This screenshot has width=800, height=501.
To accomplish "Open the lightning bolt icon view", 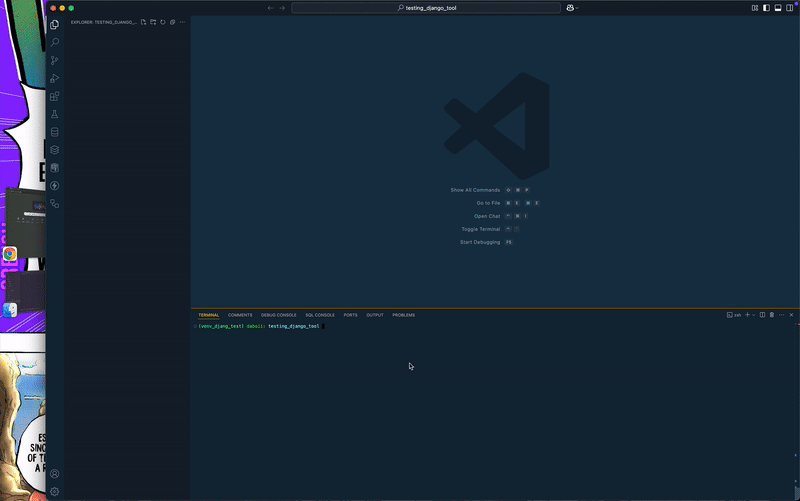I will [55, 186].
